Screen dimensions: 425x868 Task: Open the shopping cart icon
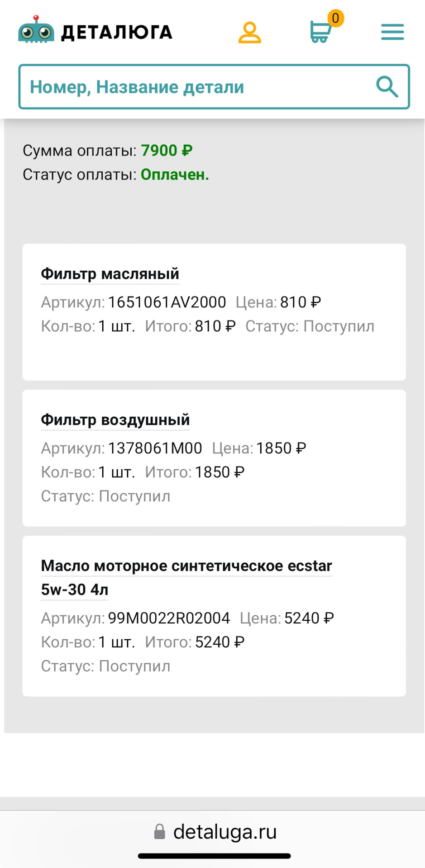(320, 33)
